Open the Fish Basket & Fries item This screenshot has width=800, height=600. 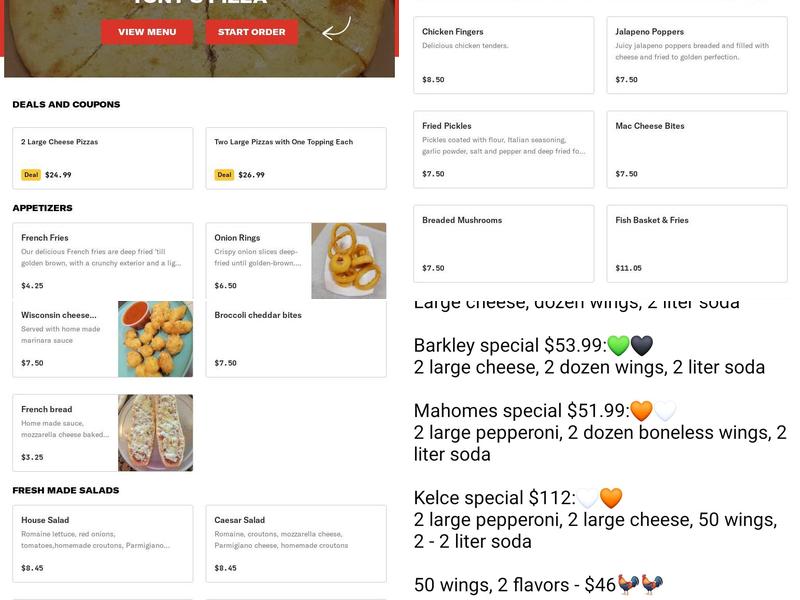pos(696,243)
